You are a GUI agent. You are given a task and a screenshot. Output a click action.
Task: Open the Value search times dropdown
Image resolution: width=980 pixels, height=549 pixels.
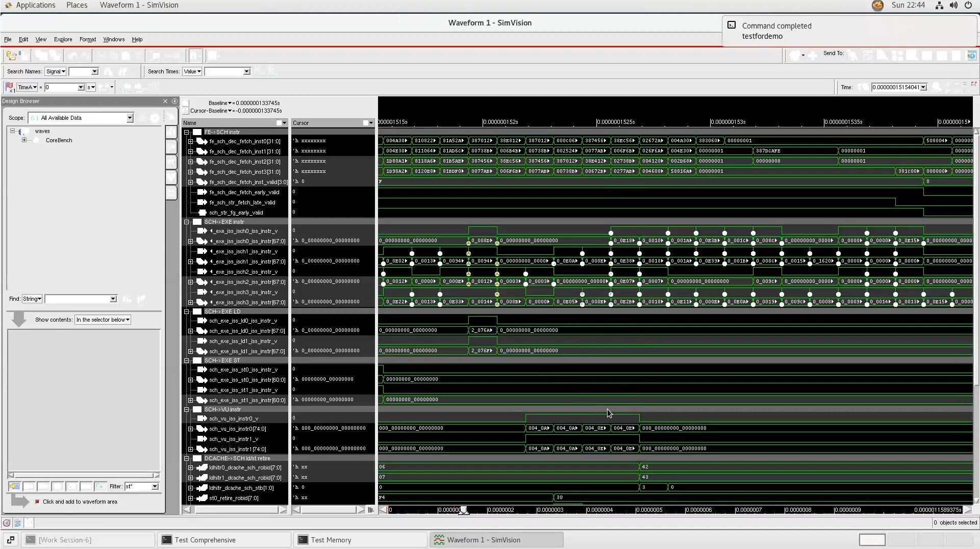point(192,71)
